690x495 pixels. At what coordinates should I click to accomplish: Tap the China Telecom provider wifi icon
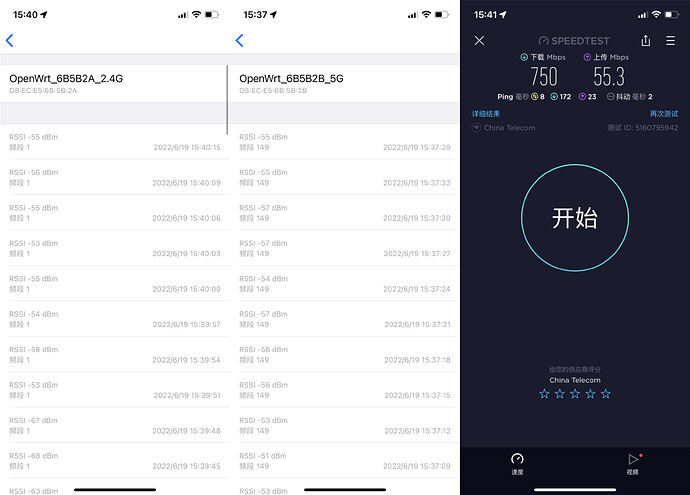476,128
